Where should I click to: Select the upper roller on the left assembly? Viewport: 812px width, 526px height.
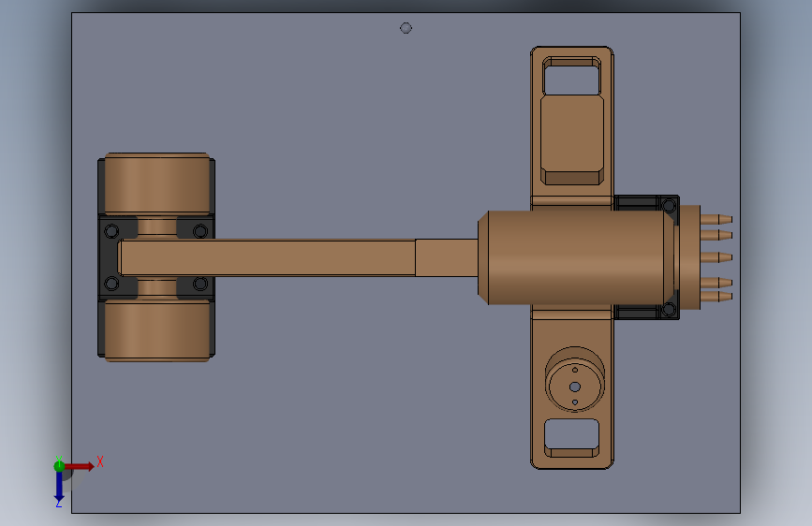[157, 183]
